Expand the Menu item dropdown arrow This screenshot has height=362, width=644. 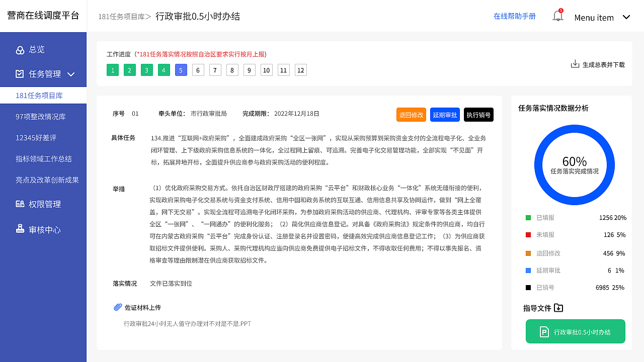point(626,17)
